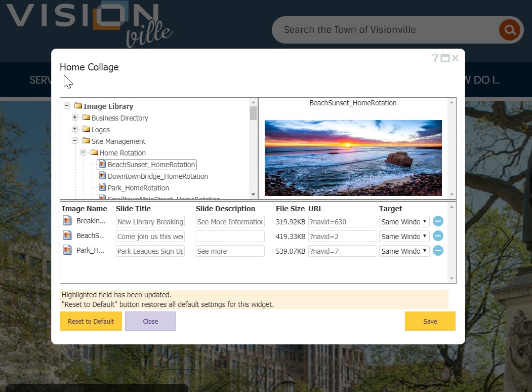Remove the Breaking slide with minus icon
This screenshot has height=392, width=532.
pos(438,221)
